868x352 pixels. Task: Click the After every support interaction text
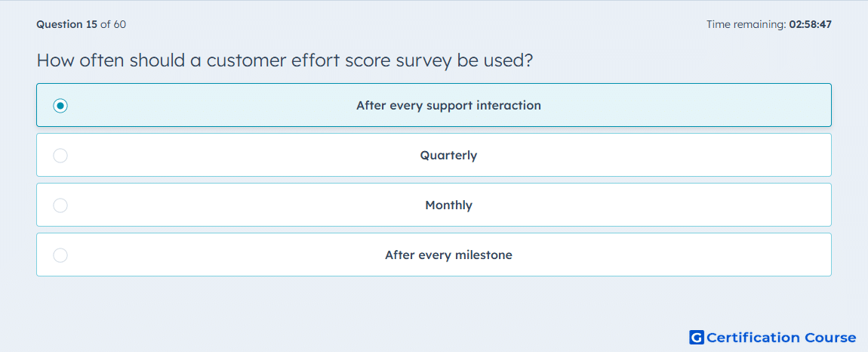coord(448,105)
